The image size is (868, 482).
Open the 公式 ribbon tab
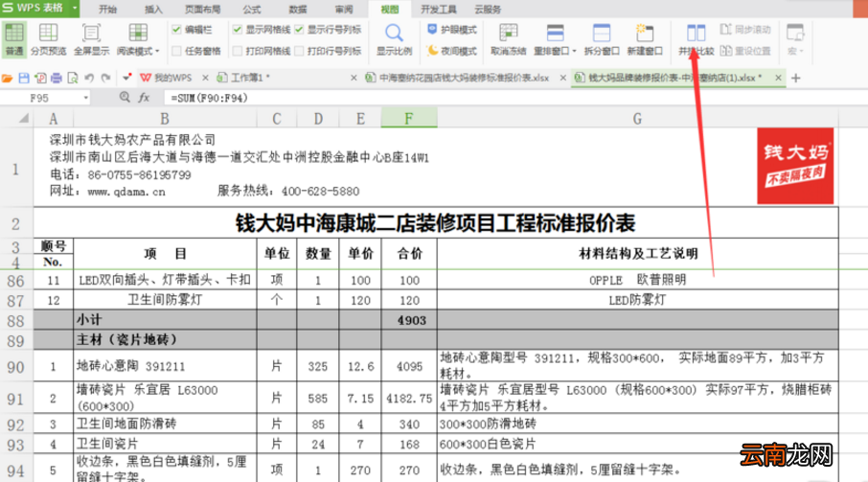[x=251, y=10]
